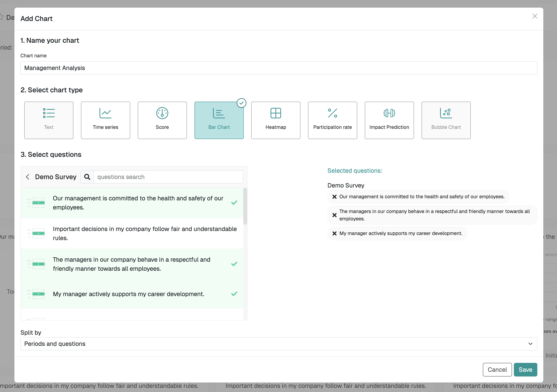Select the Bubble Chart type
Screen dimensions: 557x392
coord(446,120)
